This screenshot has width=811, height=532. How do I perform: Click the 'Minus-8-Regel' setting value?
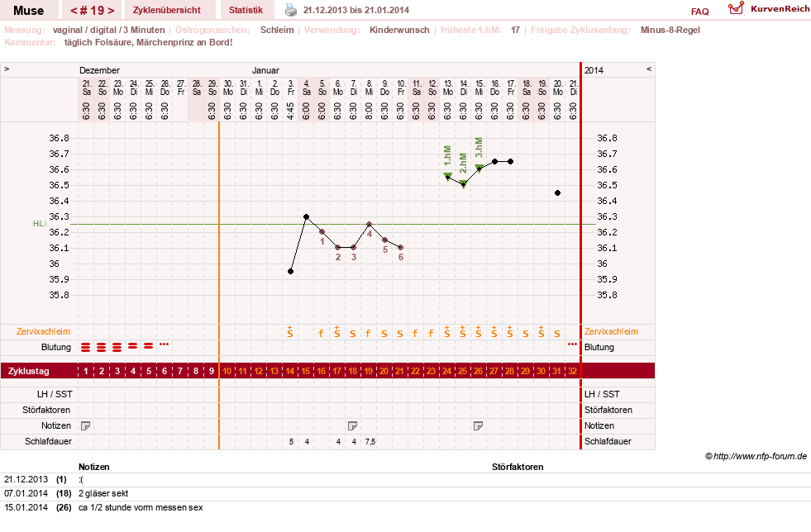(x=670, y=30)
